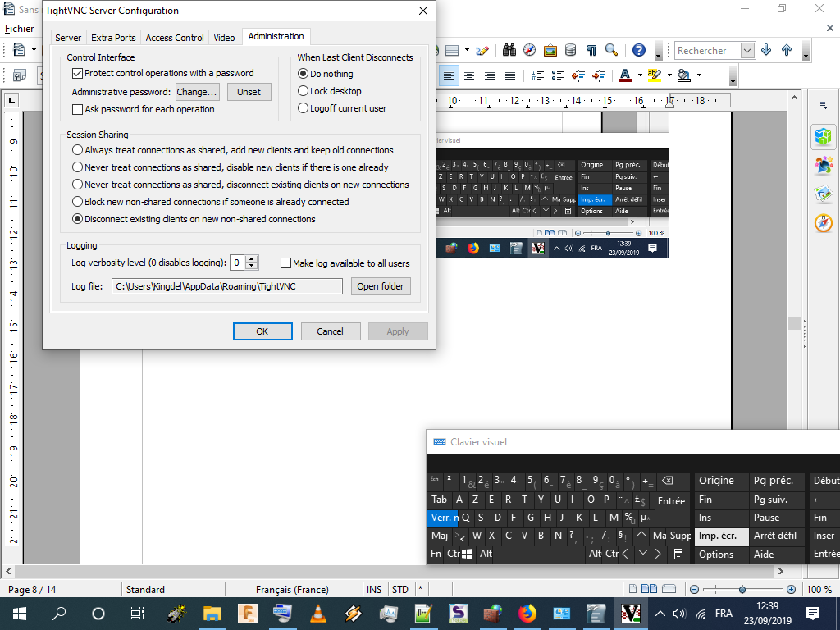Click the volume icon in system tray
Viewport: 840px width, 630px height.
[679, 614]
